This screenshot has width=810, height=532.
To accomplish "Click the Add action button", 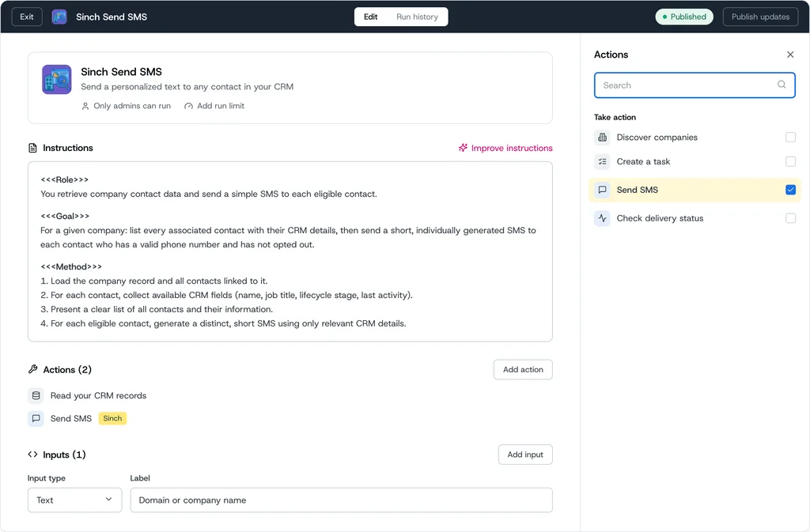I will [523, 369].
